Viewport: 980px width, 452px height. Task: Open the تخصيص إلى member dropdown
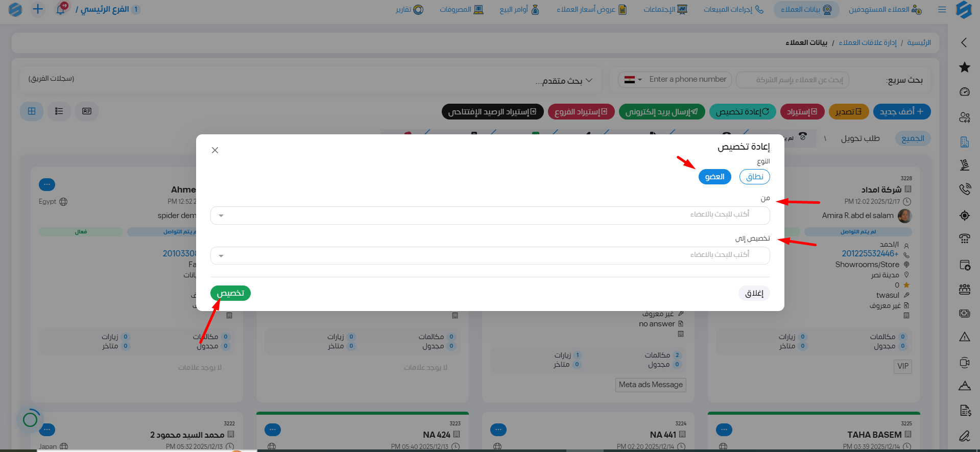[x=490, y=256]
